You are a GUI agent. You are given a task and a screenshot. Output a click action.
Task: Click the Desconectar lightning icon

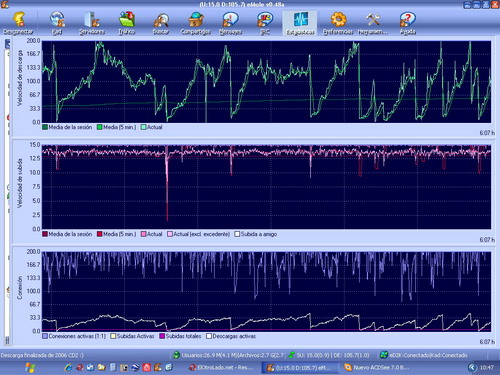click(19, 20)
